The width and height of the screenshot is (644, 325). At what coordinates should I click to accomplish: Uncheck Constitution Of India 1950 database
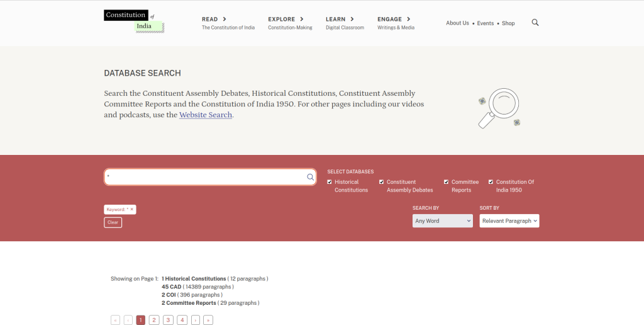[491, 182]
